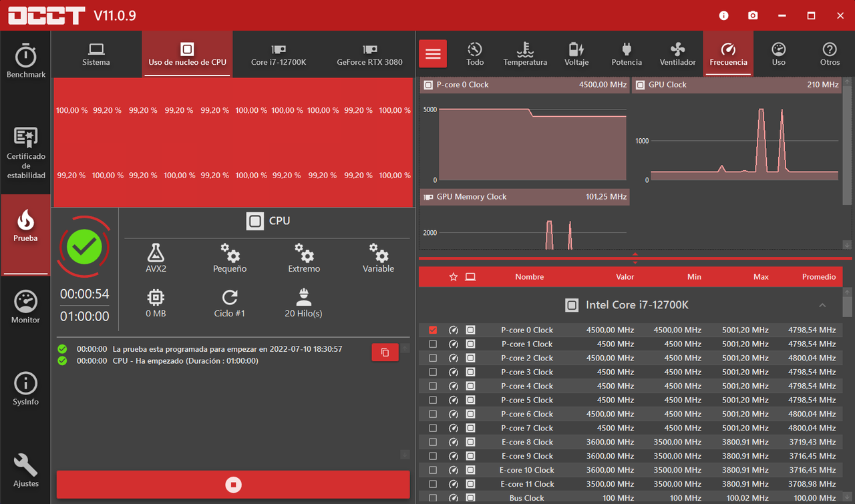Click the monitor icon column header
This screenshot has height=504, width=855.
pos(470,276)
